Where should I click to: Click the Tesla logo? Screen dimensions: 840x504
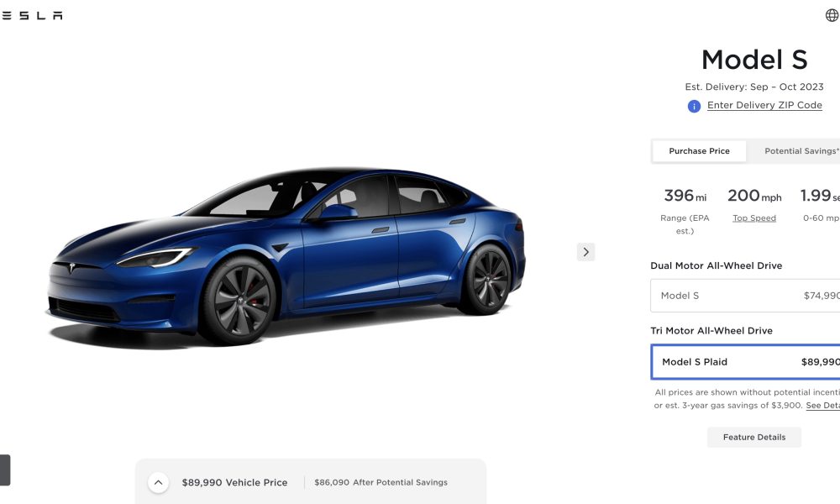(32, 15)
